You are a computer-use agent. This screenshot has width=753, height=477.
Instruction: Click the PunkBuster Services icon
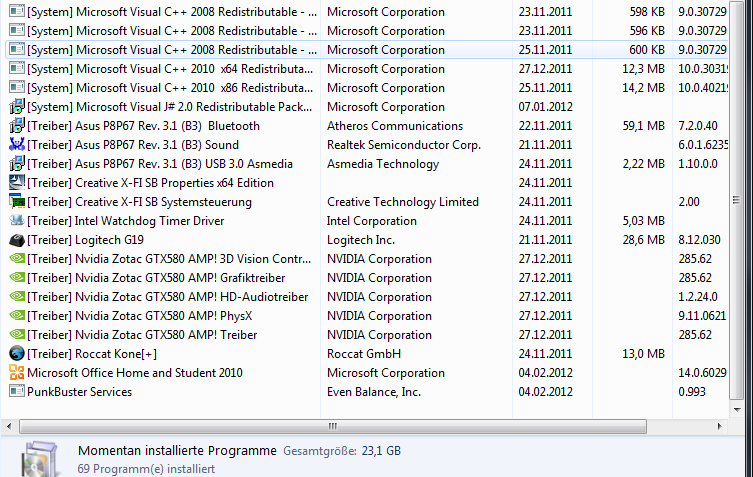(17, 391)
